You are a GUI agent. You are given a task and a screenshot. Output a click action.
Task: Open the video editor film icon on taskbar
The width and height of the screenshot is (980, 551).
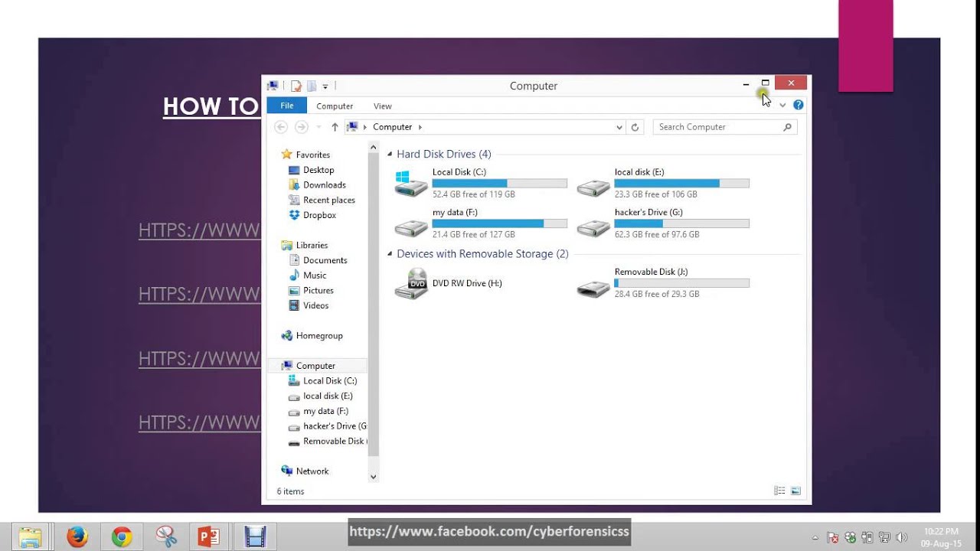pyautogui.click(x=255, y=536)
